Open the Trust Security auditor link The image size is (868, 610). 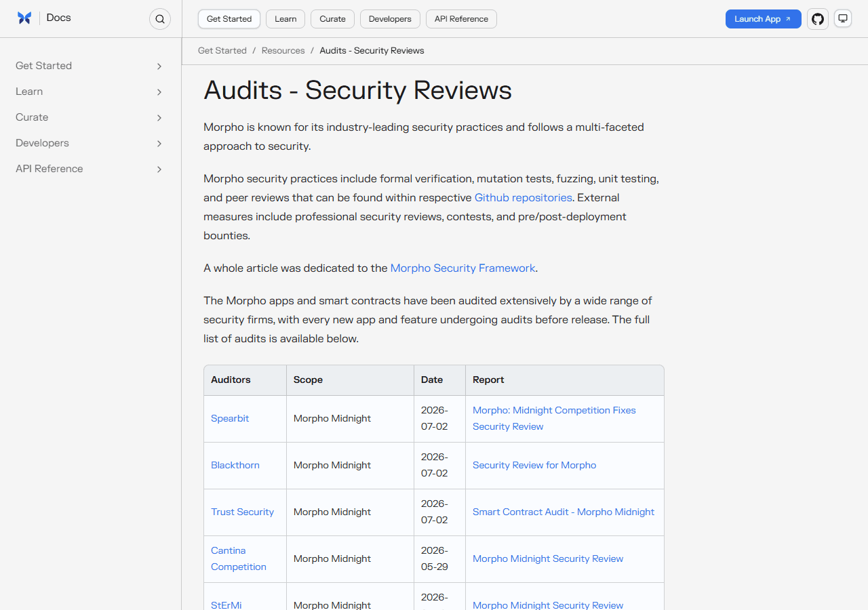point(243,512)
